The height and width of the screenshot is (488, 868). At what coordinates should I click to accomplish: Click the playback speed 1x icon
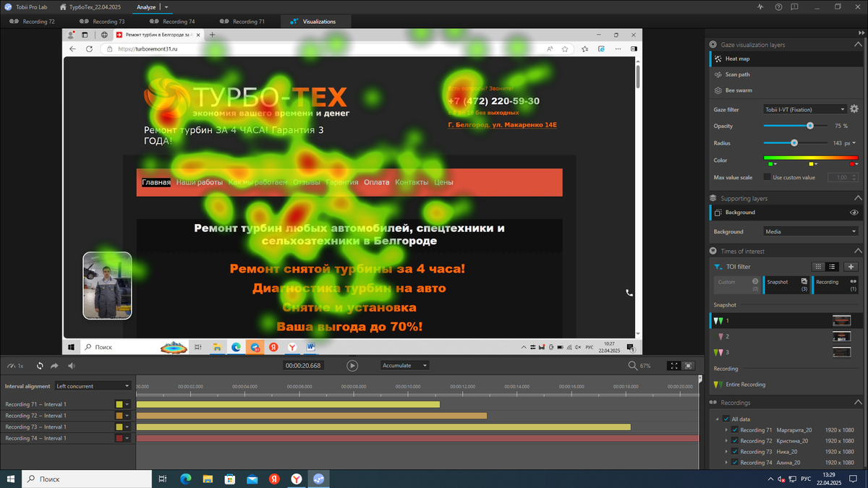tap(14, 366)
